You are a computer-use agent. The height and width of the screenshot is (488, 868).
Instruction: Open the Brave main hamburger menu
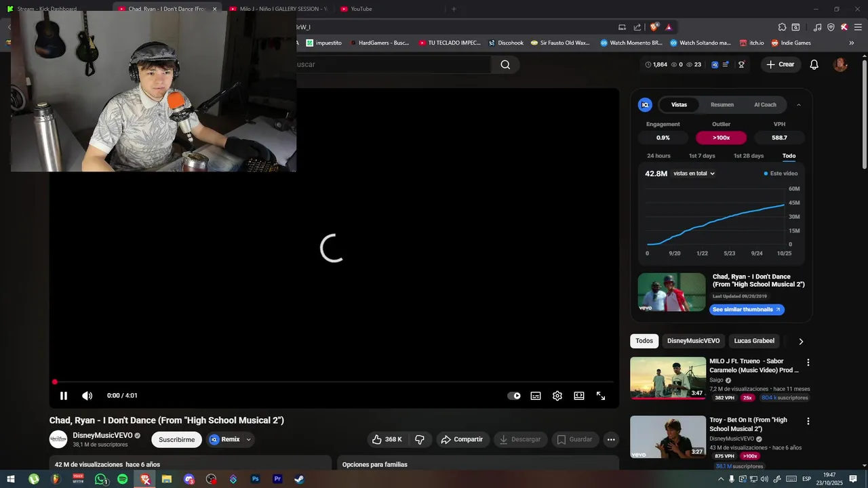(x=858, y=27)
